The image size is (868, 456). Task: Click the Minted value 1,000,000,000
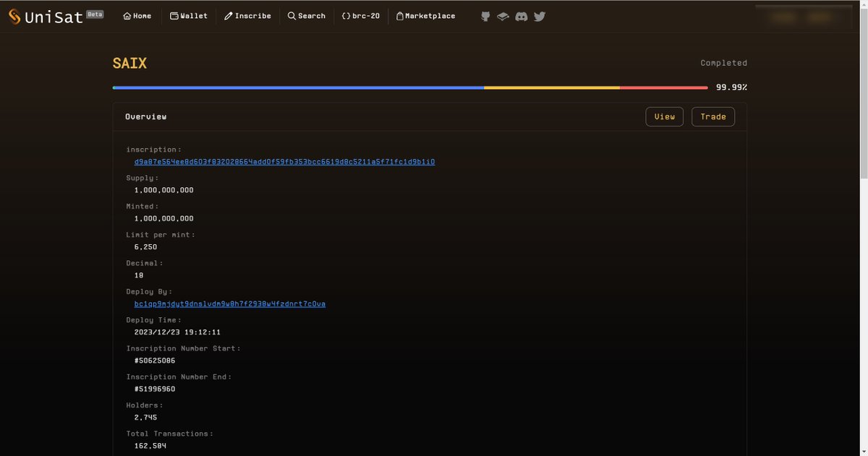pos(164,218)
